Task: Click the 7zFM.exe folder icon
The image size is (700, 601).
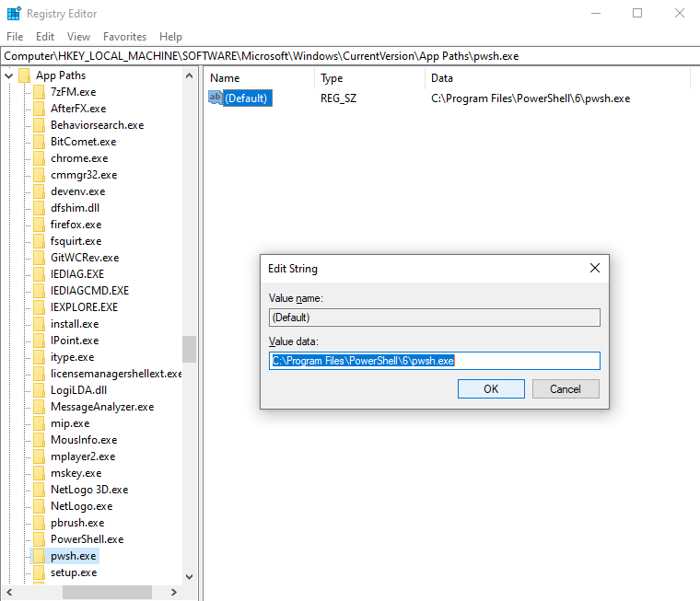Action: [40, 92]
